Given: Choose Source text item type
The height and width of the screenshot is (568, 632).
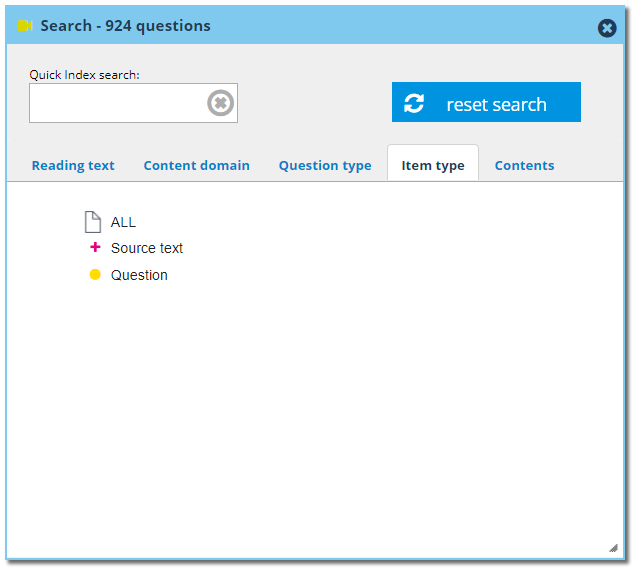Looking at the screenshot, I should [147, 248].
